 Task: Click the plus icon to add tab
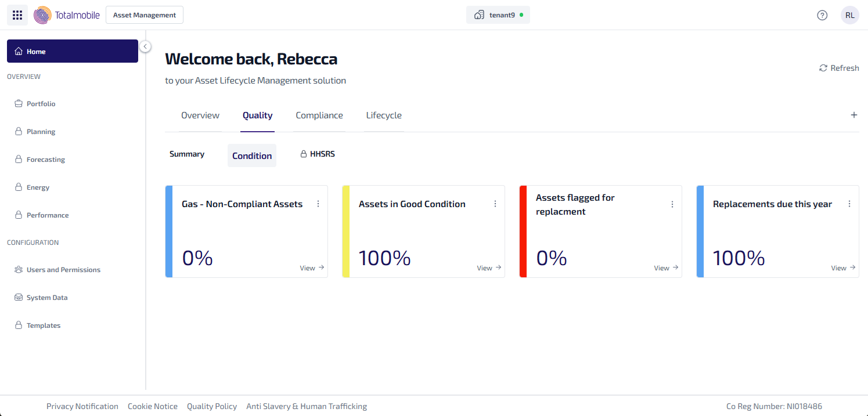853,115
